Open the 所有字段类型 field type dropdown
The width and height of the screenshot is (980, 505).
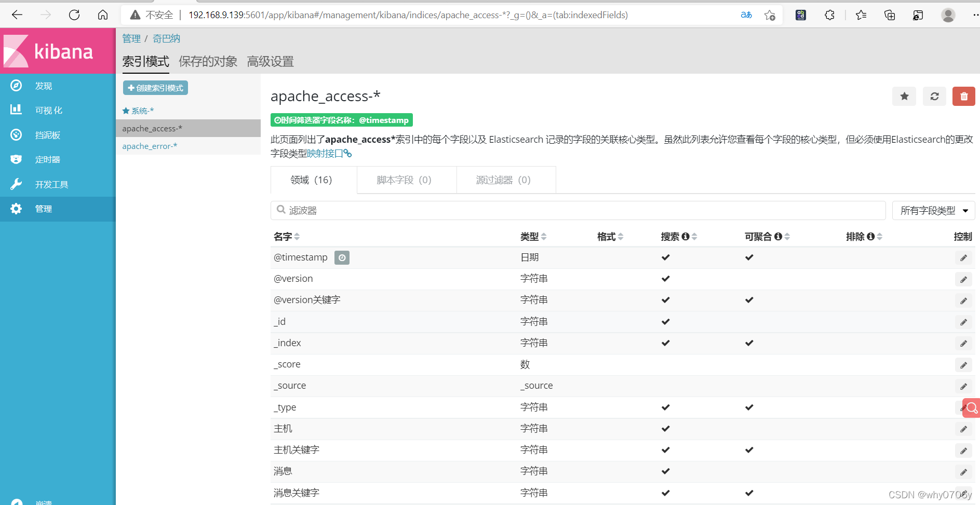(933, 210)
